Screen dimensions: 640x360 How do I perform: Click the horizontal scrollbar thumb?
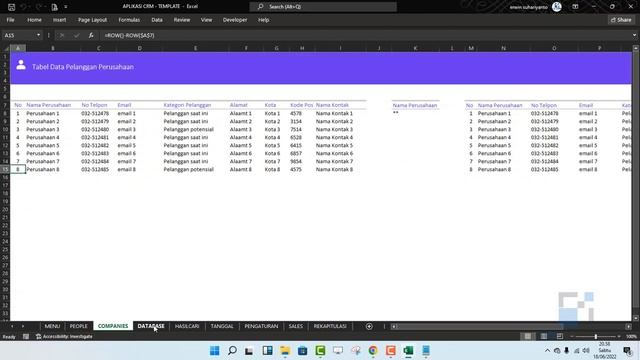[480, 326]
